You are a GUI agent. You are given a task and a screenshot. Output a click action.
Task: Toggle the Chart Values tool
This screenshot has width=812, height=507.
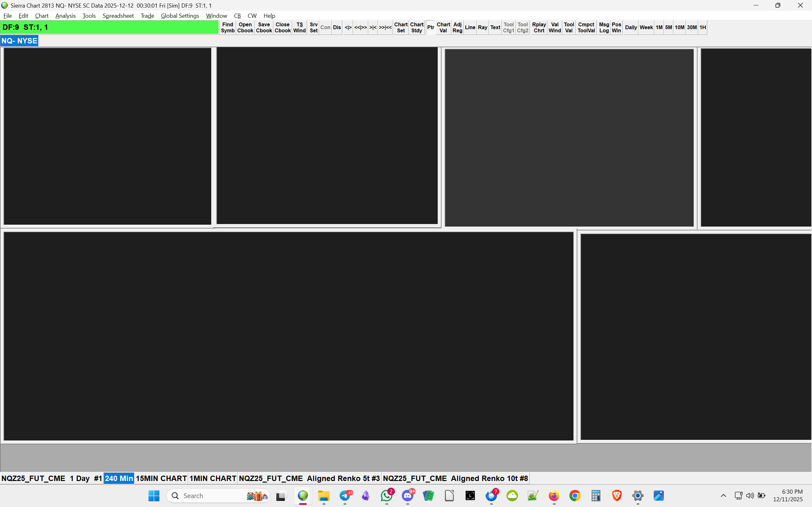443,28
